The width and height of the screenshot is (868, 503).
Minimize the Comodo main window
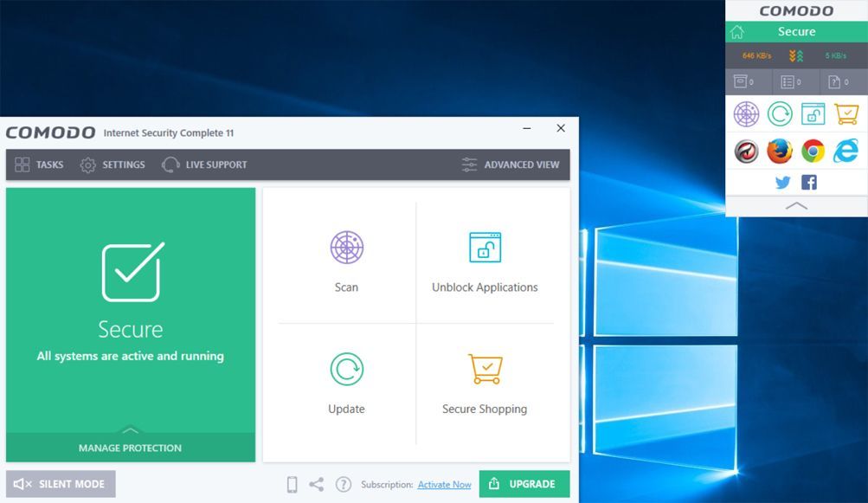point(527,128)
